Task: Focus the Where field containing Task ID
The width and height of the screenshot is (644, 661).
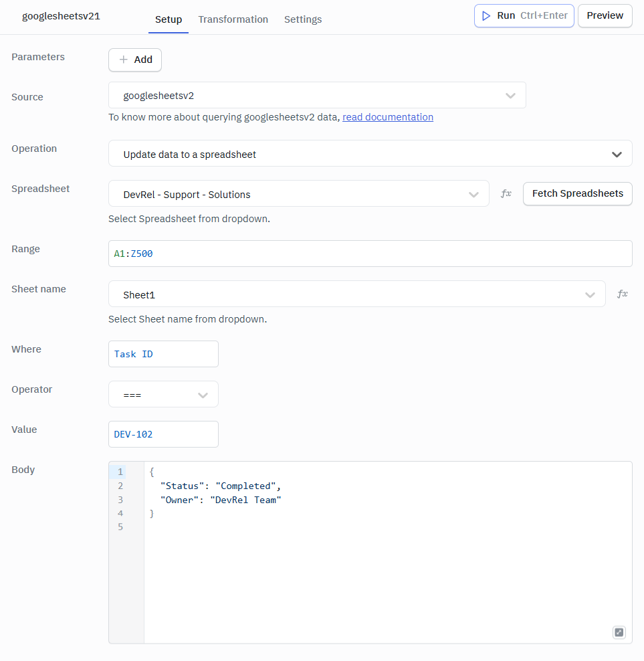Action: tap(163, 355)
